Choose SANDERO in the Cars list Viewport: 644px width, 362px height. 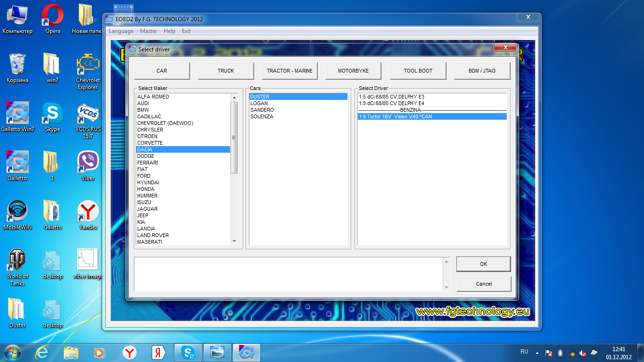click(262, 110)
